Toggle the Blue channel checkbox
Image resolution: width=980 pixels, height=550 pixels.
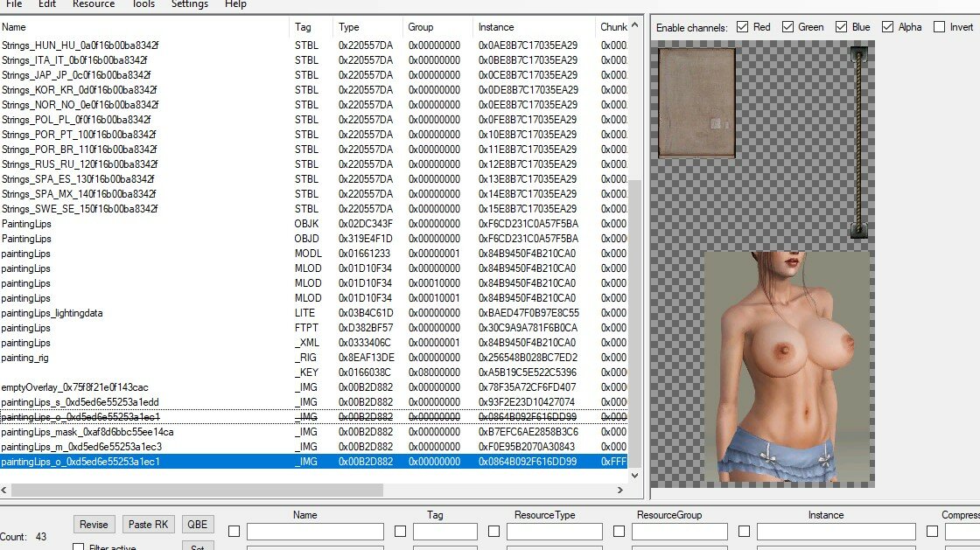point(841,27)
